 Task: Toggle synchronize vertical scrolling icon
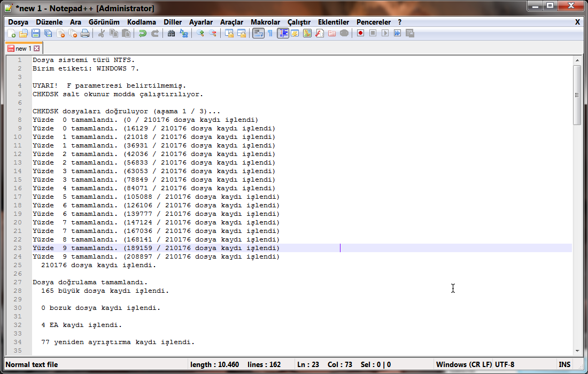(x=229, y=33)
